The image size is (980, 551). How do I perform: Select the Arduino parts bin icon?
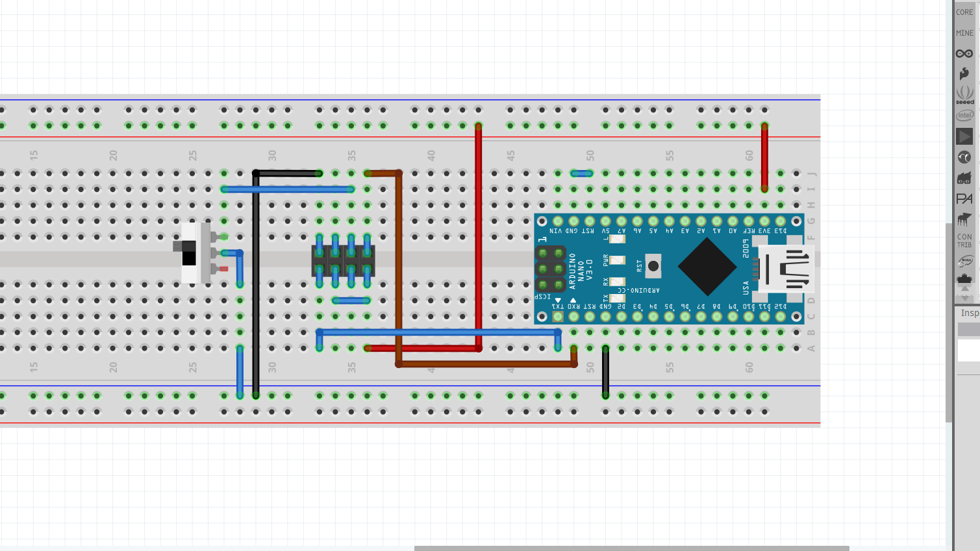964,53
